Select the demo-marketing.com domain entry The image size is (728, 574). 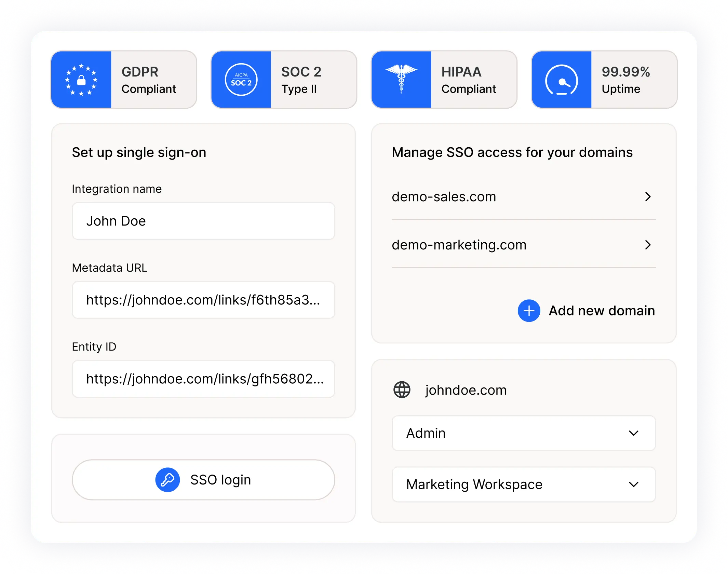click(459, 245)
